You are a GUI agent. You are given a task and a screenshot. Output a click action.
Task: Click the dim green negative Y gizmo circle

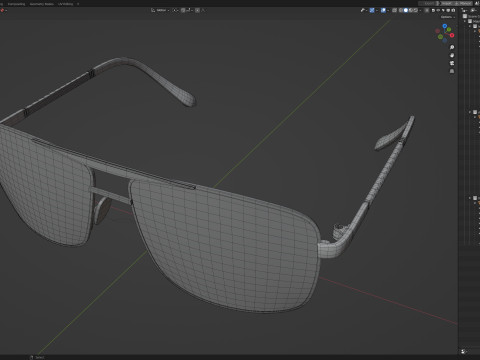pyautogui.click(x=440, y=37)
